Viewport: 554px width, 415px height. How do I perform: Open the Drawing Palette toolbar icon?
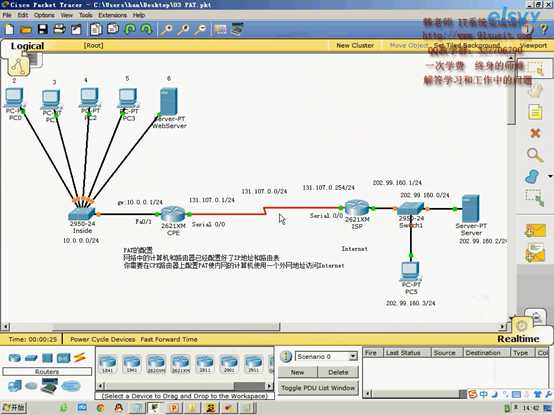(x=220, y=29)
